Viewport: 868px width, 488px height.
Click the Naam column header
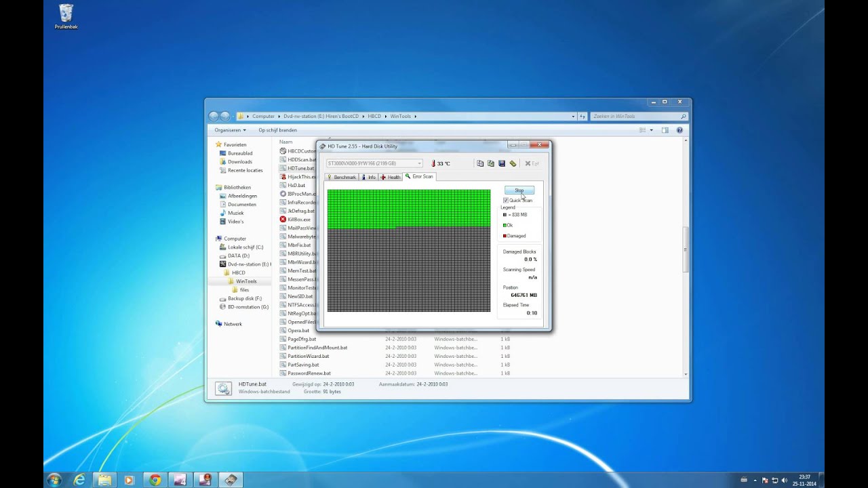point(286,142)
